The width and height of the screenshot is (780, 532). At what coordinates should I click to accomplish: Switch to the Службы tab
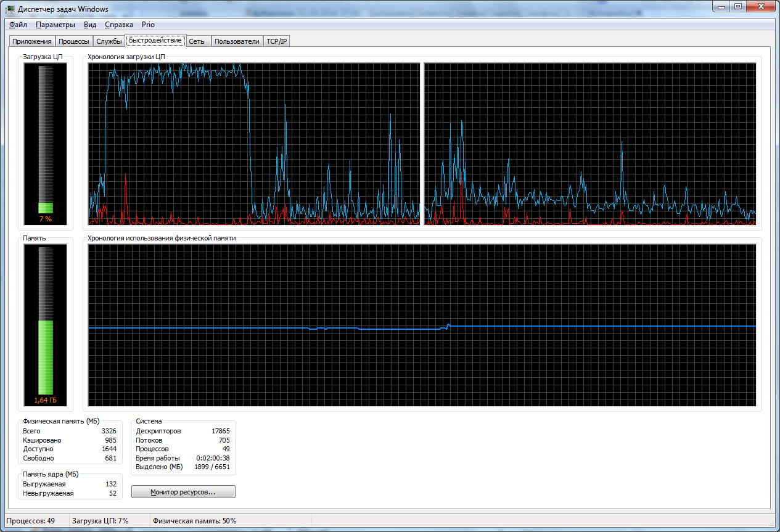[x=109, y=41]
